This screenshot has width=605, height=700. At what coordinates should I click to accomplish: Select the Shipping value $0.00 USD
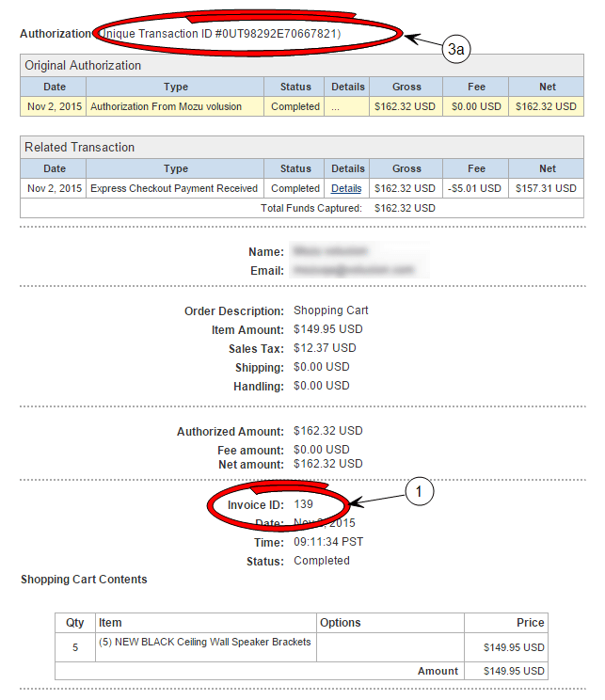(322, 367)
